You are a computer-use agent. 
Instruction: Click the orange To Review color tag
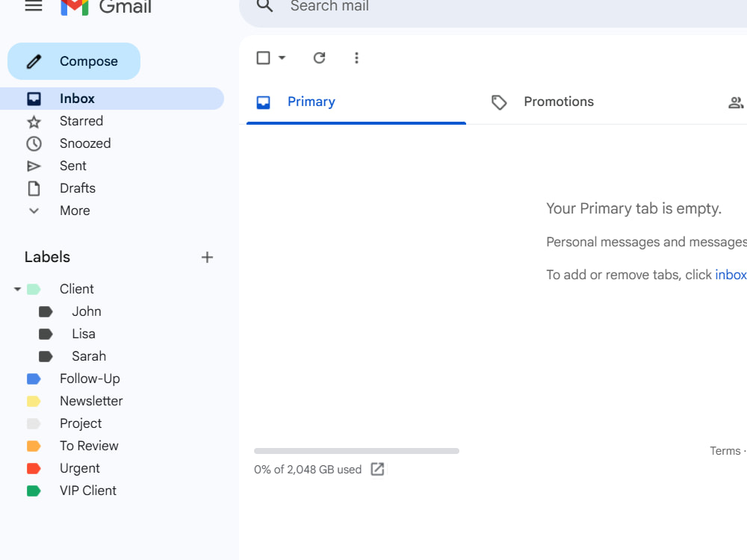click(34, 447)
